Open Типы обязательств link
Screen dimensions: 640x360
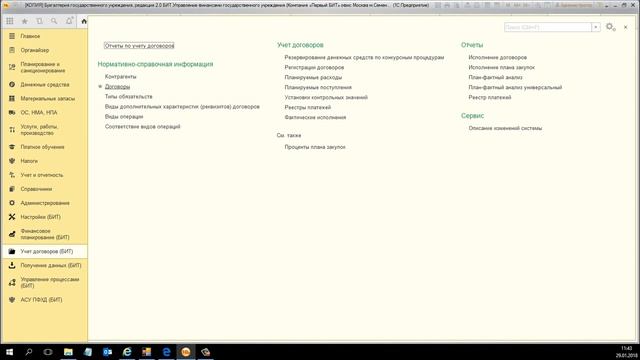click(129, 97)
